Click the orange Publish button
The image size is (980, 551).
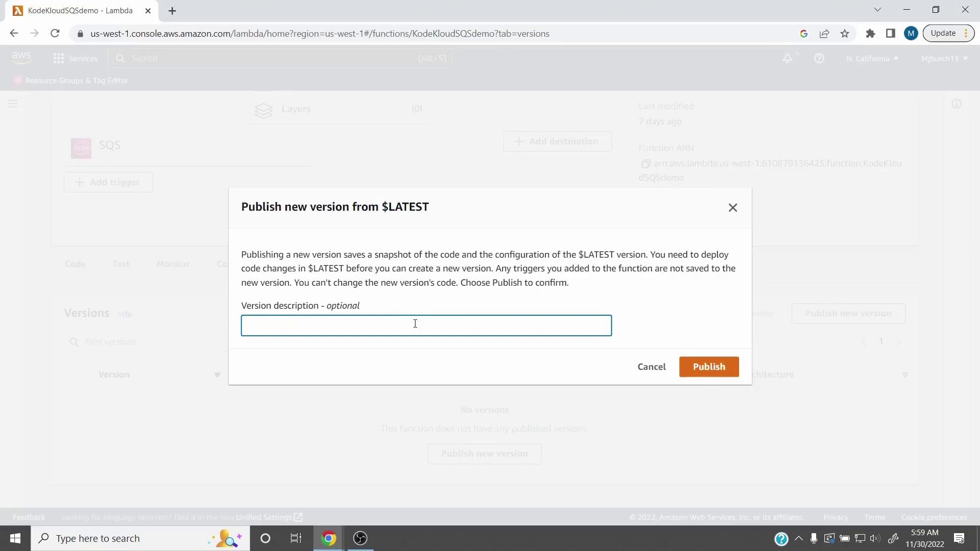point(708,367)
